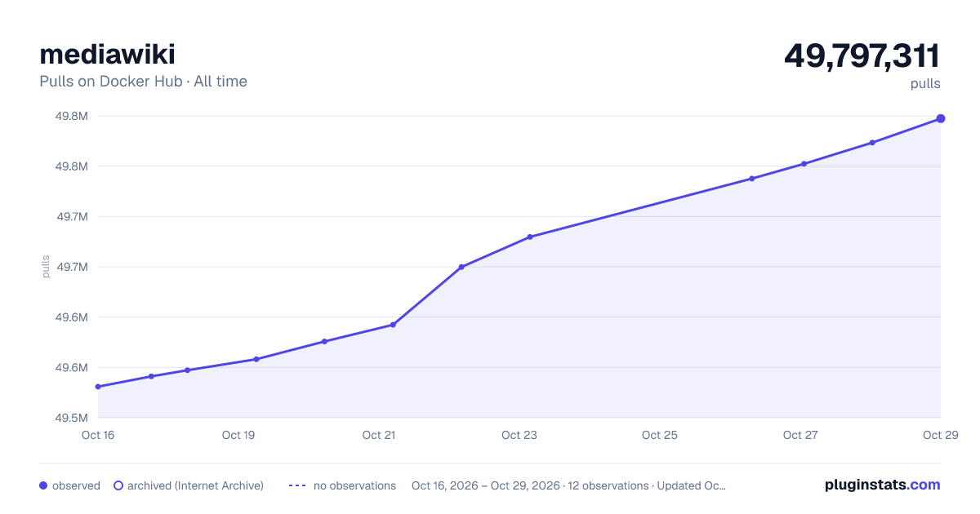Click the dashed 'no observations' legend line

(297, 485)
